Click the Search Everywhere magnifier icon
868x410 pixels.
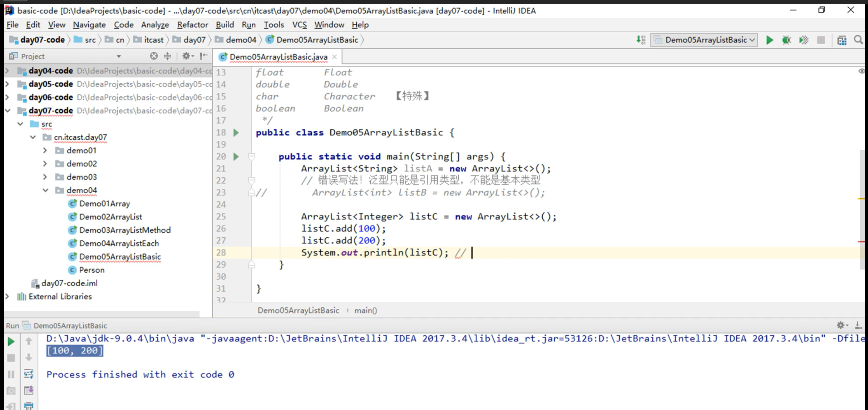(x=858, y=40)
